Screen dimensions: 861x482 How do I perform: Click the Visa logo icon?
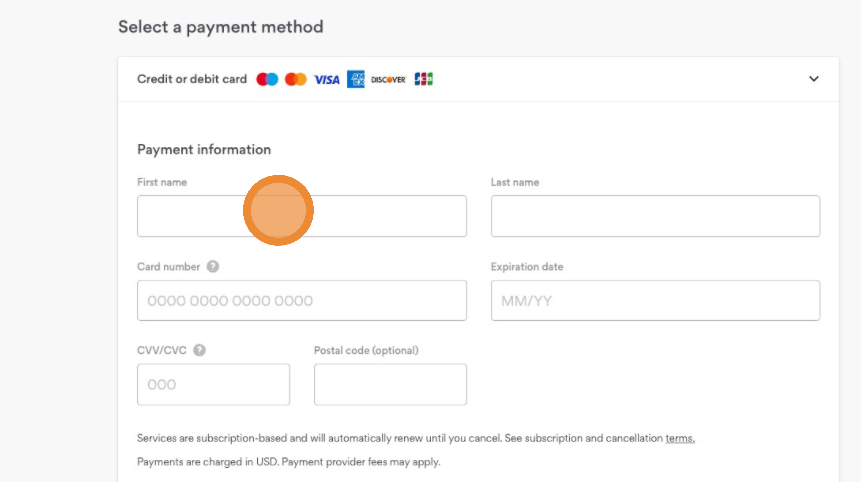327,80
